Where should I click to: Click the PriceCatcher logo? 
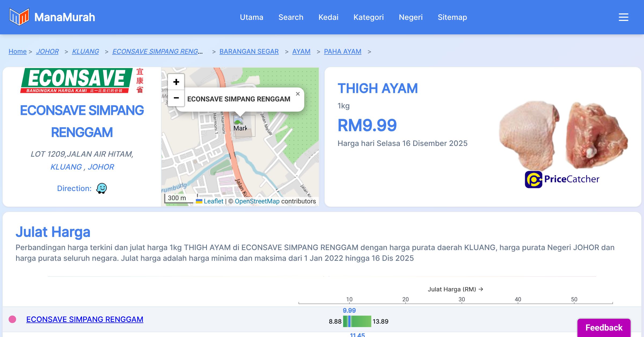coord(562,179)
